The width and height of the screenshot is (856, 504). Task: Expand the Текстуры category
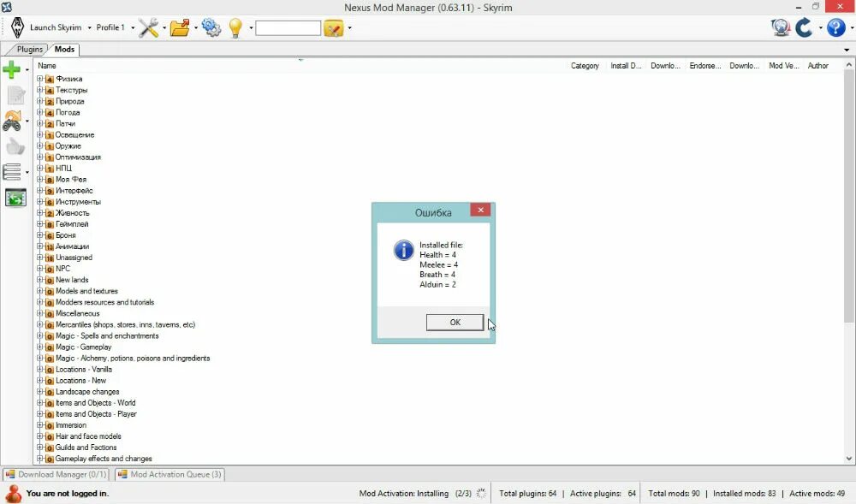(40, 90)
